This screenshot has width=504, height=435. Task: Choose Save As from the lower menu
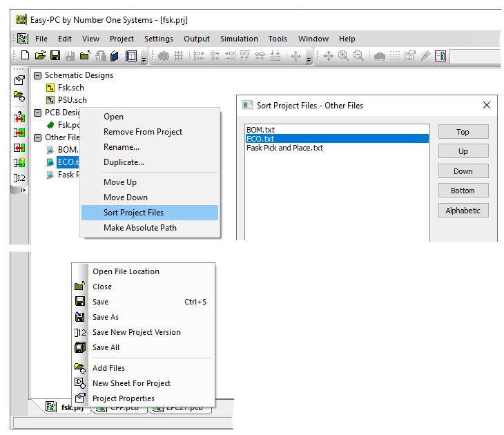coord(144,317)
